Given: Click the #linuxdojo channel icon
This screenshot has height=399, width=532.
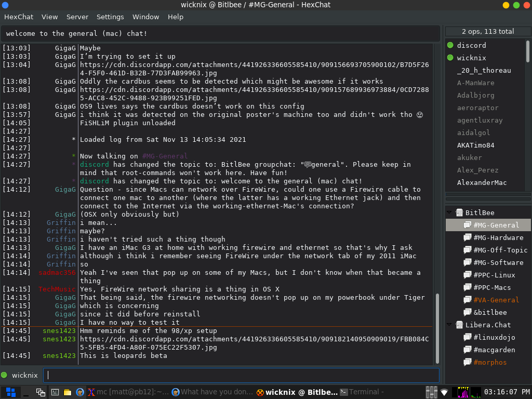Looking at the screenshot, I should [x=468, y=337].
